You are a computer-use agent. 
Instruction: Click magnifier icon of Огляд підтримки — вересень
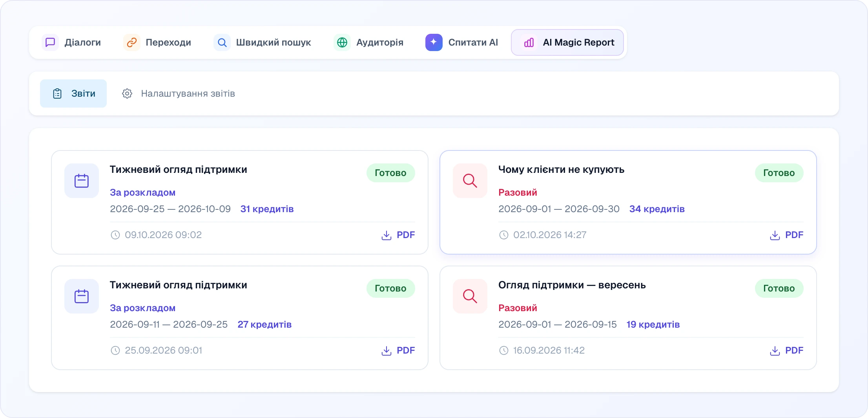470,296
